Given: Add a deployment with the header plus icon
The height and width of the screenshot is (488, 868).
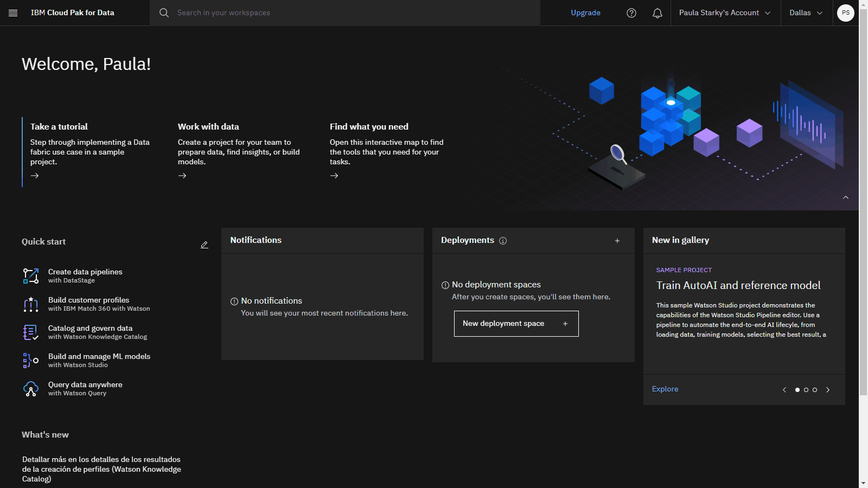Looking at the screenshot, I should tap(617, 241).
